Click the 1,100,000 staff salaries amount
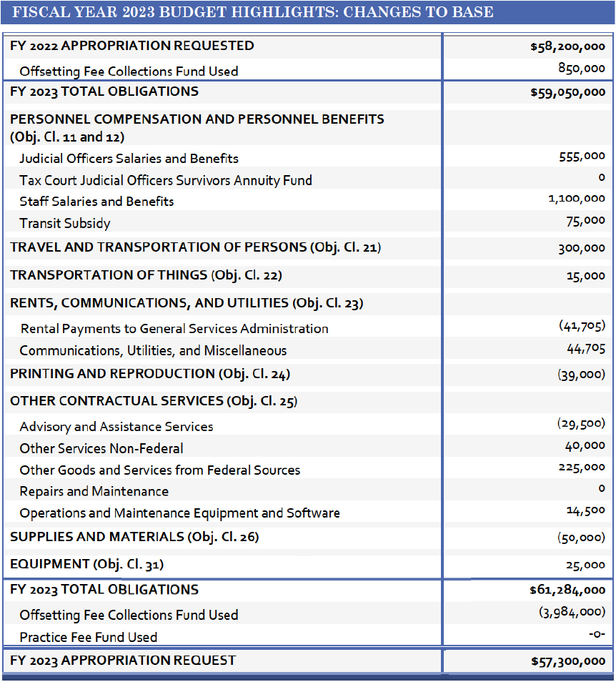Screen dimensions: 616x682 click(x=572, y=199)
